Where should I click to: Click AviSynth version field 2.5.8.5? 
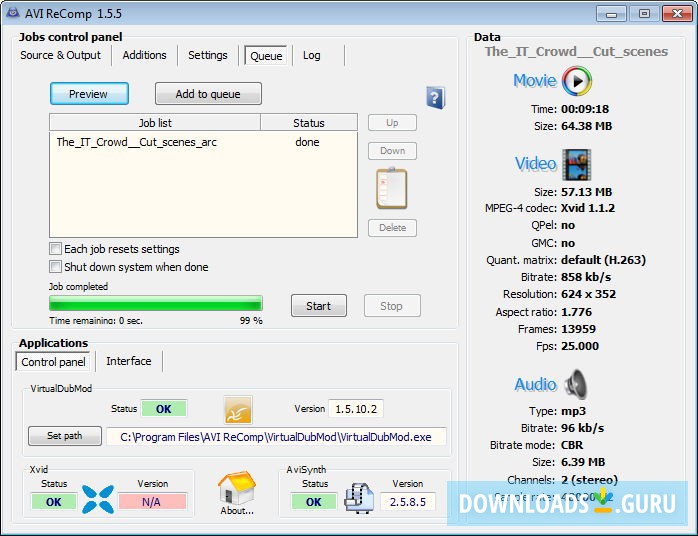point(408,502)
